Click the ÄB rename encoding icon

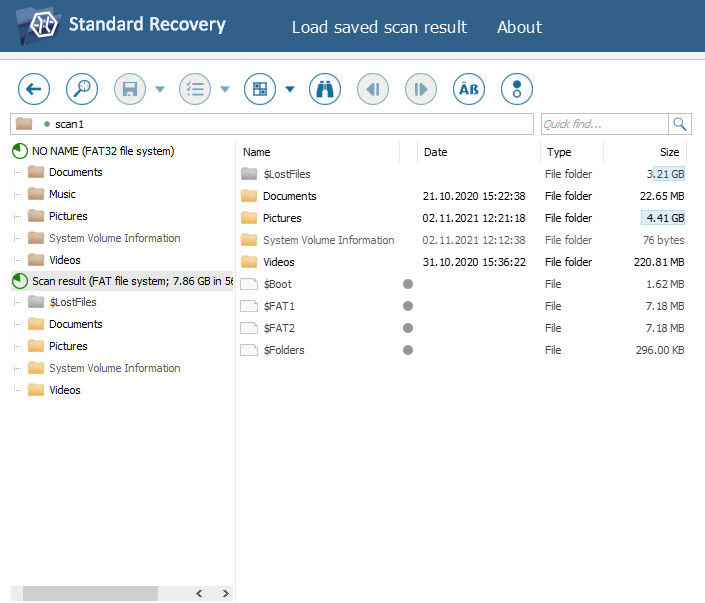coord(469,89)
